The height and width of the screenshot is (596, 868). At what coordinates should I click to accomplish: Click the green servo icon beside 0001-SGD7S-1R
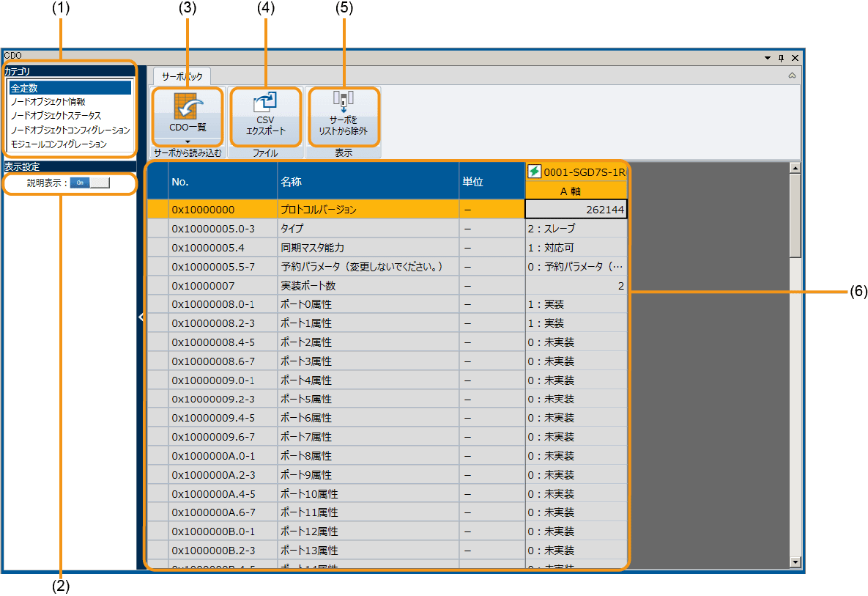tap(535, 172)
